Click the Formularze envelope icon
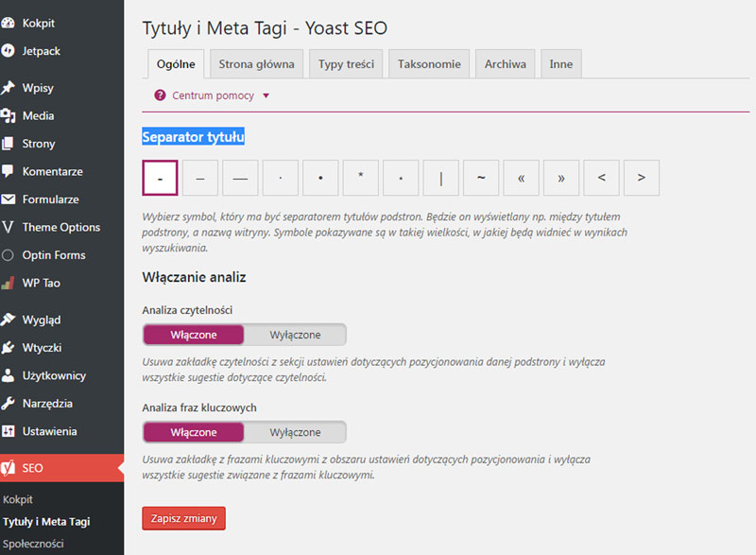This screenshot has width=756, height=555. pos(9,199)
